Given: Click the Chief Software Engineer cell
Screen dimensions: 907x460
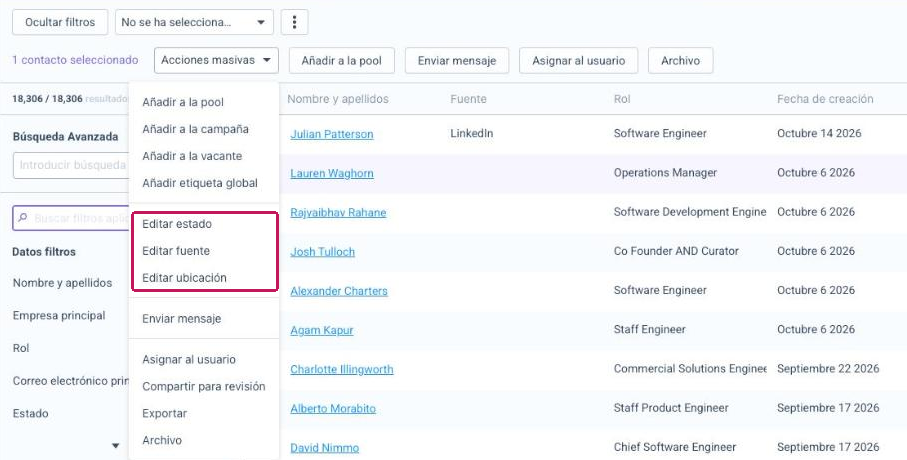Looking at the screenshot, I should [x=675, y=447].
